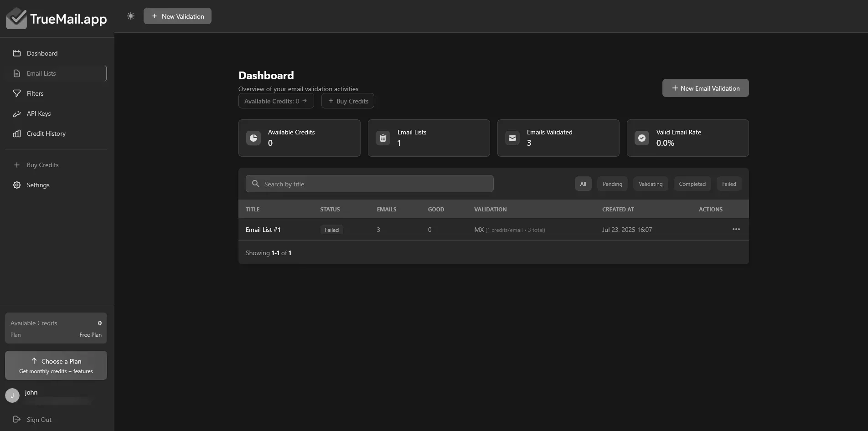Viewport: 868px width, 431px height.
Task: Open Credit History in the sidebar
Action: [56, 133]
